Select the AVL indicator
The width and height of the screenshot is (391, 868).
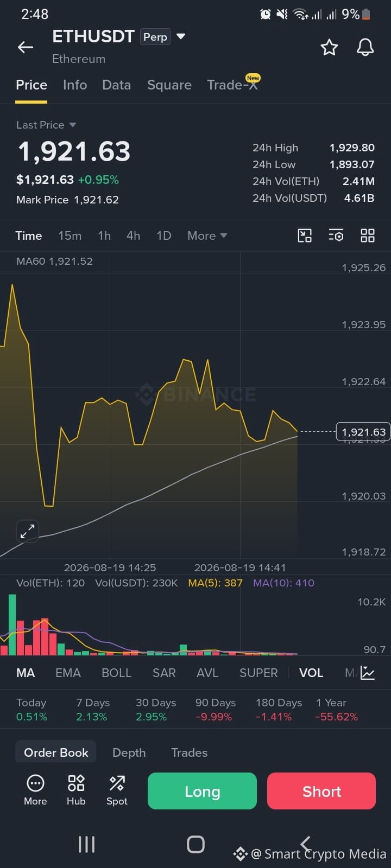point(207,673)
